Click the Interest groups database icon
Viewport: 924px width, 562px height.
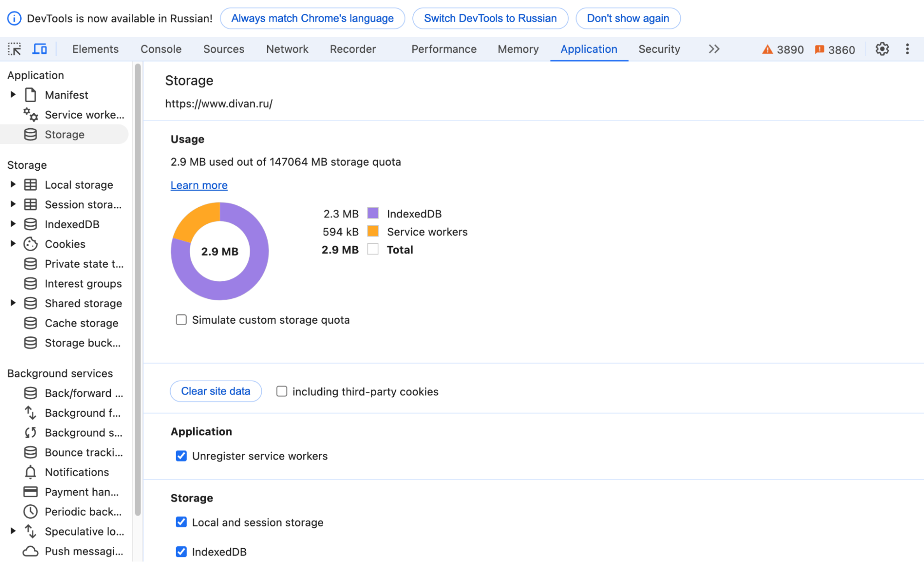click(x=31, y=284)
